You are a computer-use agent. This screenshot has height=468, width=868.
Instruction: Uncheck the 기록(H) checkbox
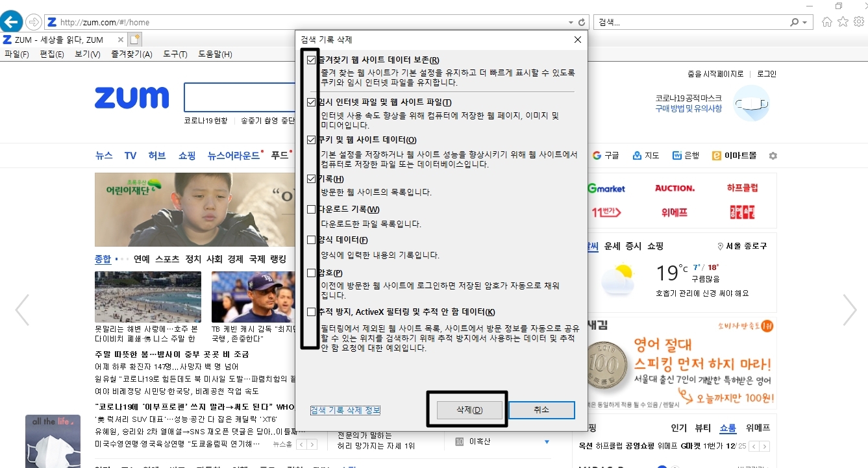tap(312, 179)
